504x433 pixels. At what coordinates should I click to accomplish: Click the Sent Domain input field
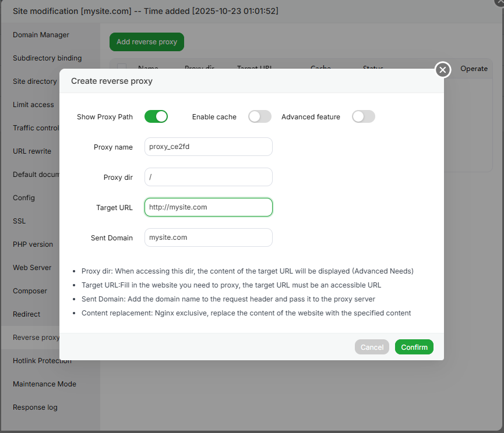click(x=209, y=237)
